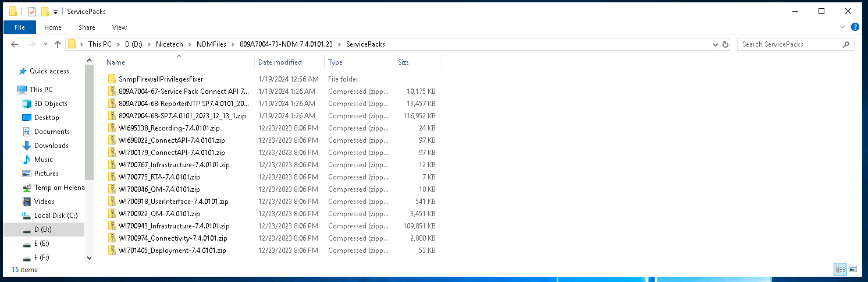This screenshot has height=282, width=868.
Task: Sort by Date modified column header
Action: 280,62
